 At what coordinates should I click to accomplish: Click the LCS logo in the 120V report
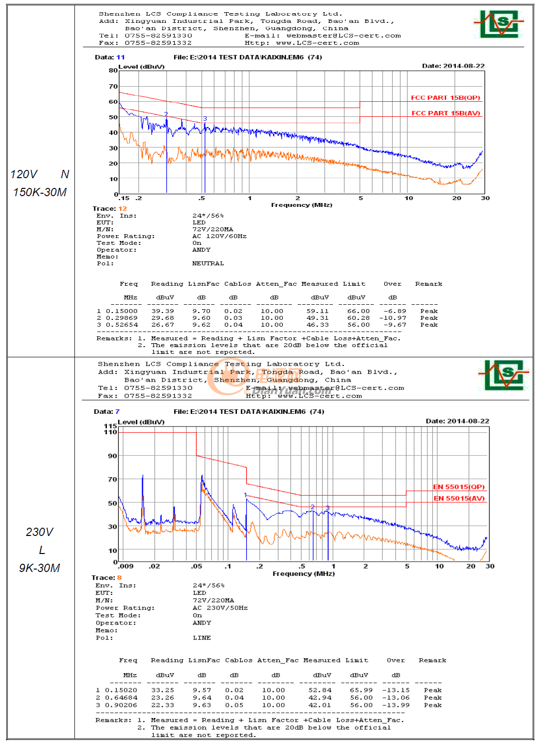point(499,24)
